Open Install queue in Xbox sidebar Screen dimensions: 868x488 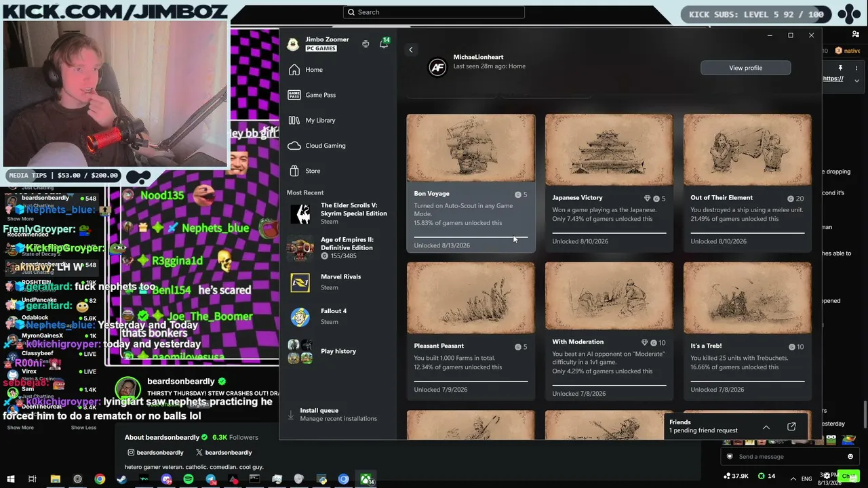pyautogui.click(x=338, y=414)
